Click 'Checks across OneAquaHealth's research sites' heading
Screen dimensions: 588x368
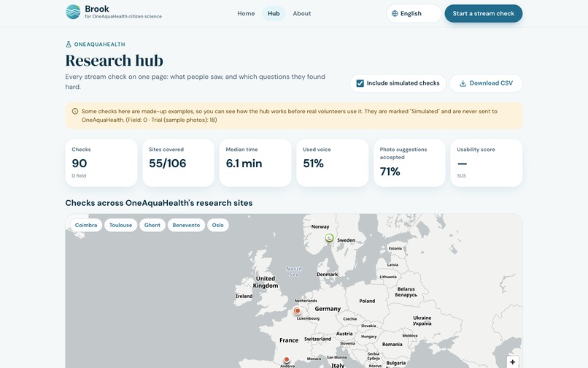pos(159,203)
